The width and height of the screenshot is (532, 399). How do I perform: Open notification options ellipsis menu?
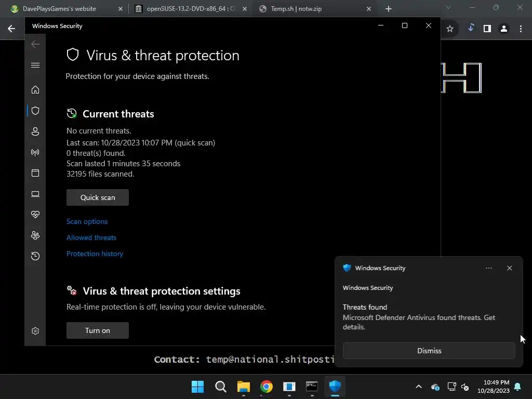[x=488, y=268]
